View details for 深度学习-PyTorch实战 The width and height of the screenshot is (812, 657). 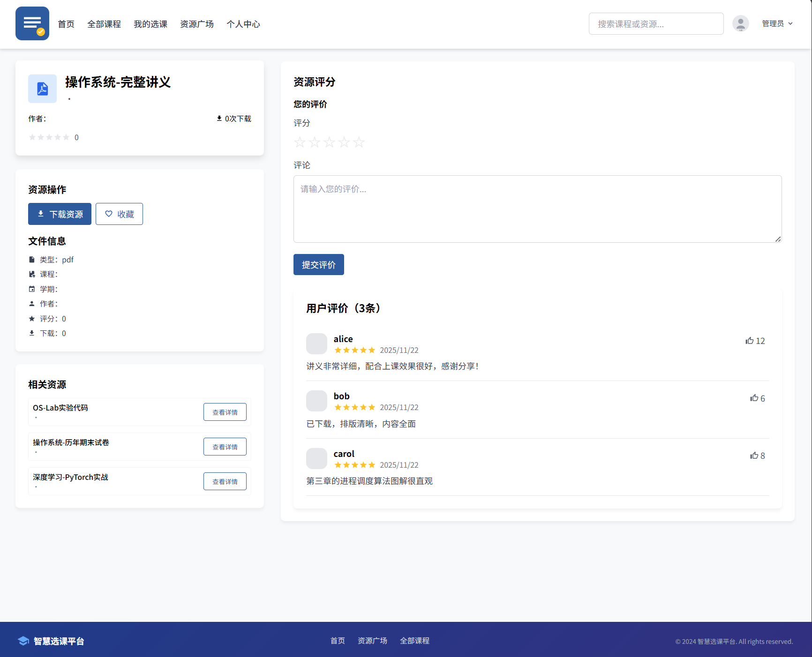click(x=225, y=481)
